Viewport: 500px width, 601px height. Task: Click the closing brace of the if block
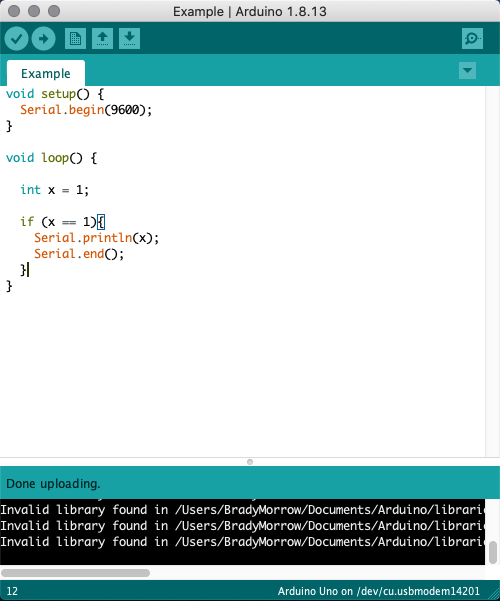pyautogui.click(x=23, y=270)
